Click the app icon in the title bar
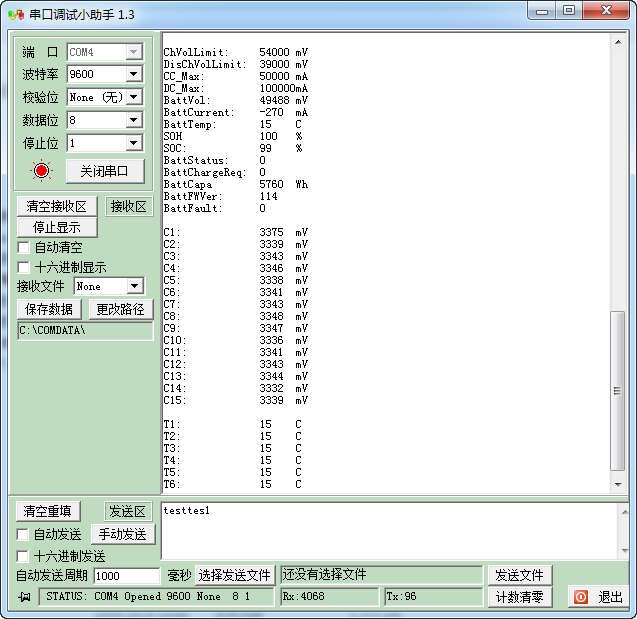Screen dimensions: 637x619 (x=15, y=14)
